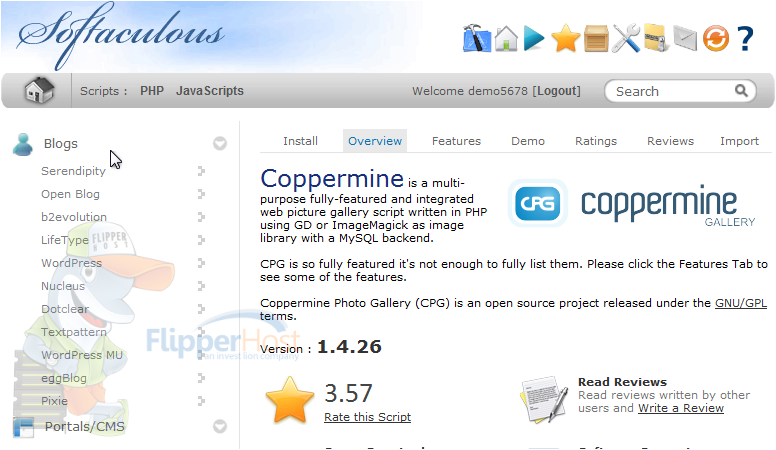Switch to the Demo tab
The image size is (776, 450).
pos(528,141)
